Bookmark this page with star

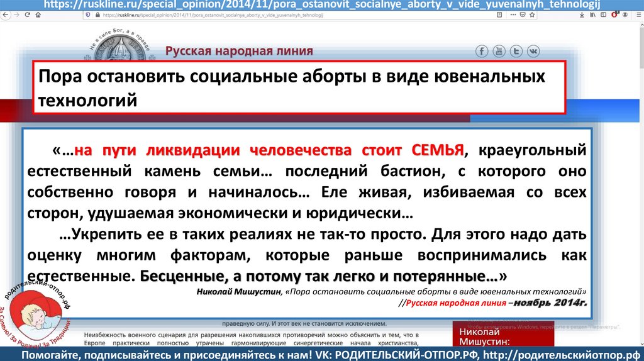pyautogui.click(x=532, y=15)
